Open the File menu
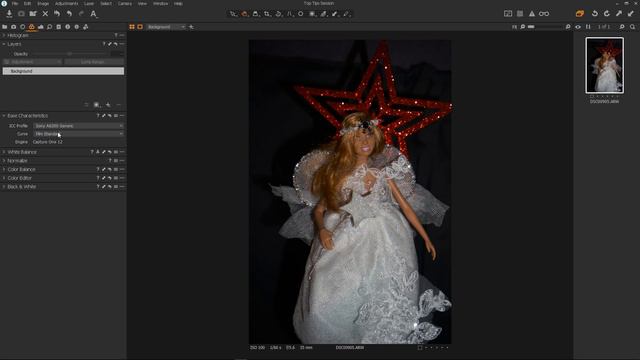Image resolution: width=640 pixels, height=360 pixels. 15,3
